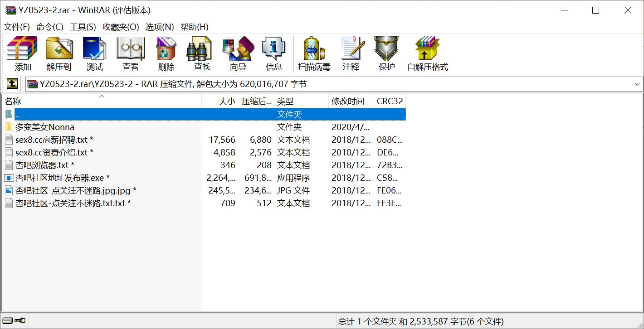This screenshot has height=329, width=644.
Task: Click the JPG 文件 type cell
Action: pyautogui.click(x=293, y=190)
